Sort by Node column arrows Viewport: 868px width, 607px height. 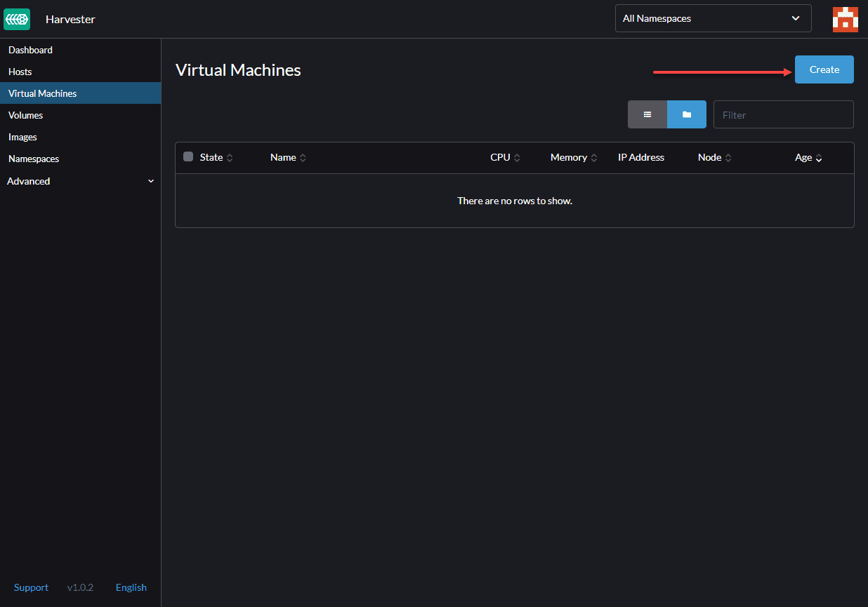(x=728, y=158)
